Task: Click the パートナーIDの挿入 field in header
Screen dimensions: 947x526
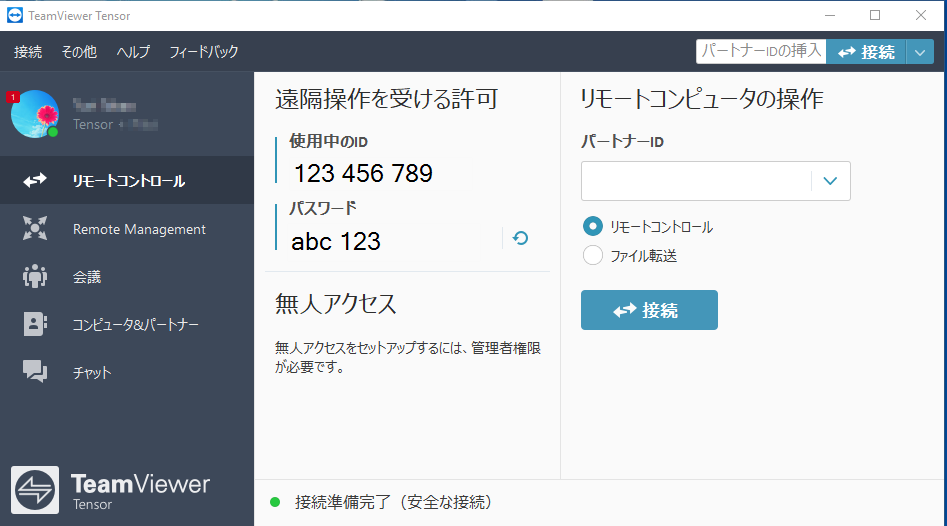Action: point(761,52)
